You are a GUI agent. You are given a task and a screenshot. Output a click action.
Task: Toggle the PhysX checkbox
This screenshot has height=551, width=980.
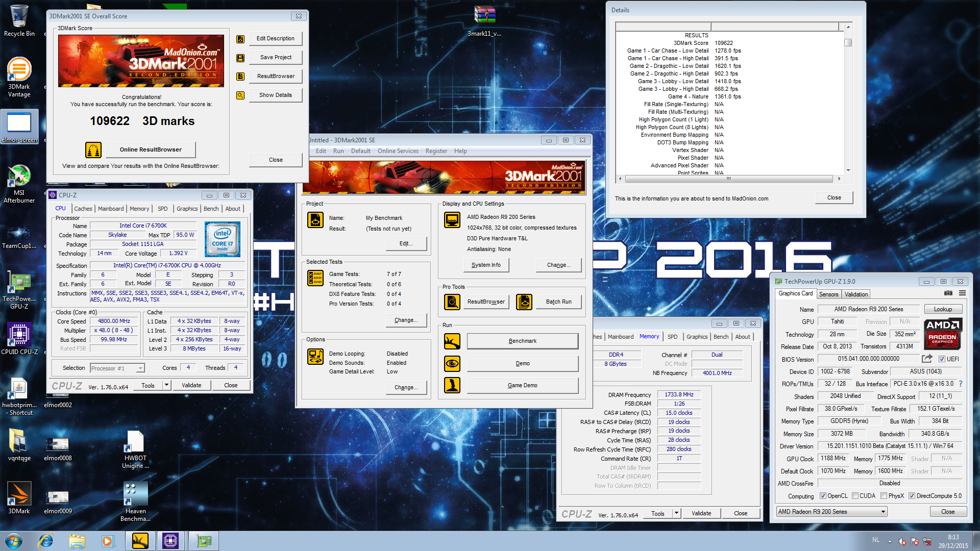pos(884,496)
